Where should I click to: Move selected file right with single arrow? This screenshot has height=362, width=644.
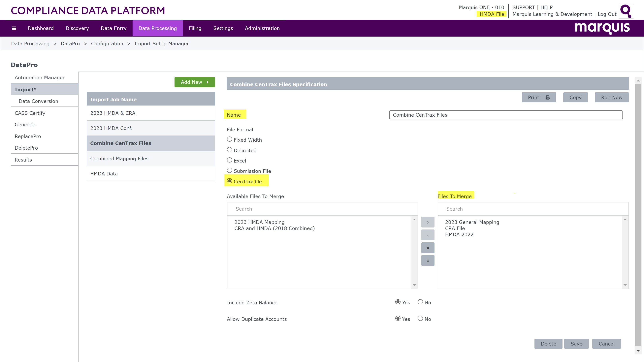428,222
